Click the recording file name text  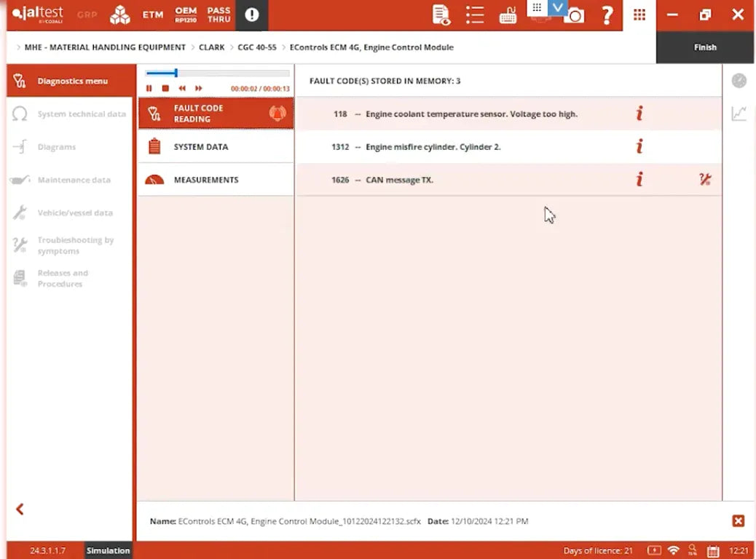pyautogui.click(x=299, y=521)
